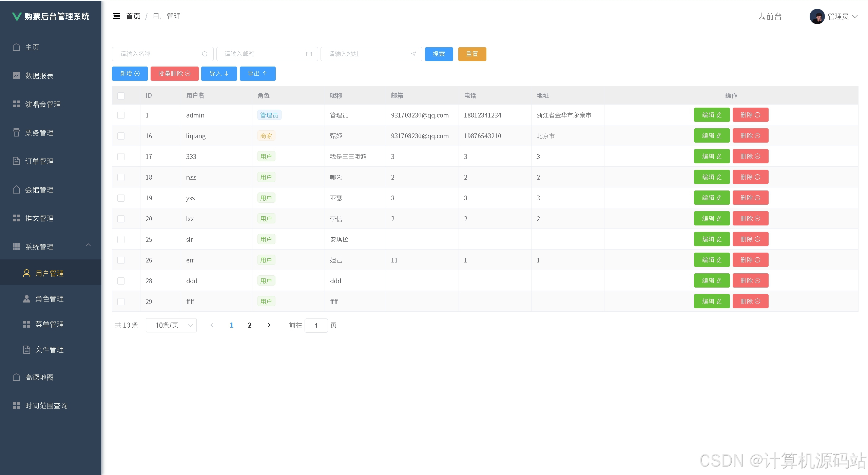The image size is (868, 475).
Task: Click 删除 for user liqiang
Action: (750, 135)
